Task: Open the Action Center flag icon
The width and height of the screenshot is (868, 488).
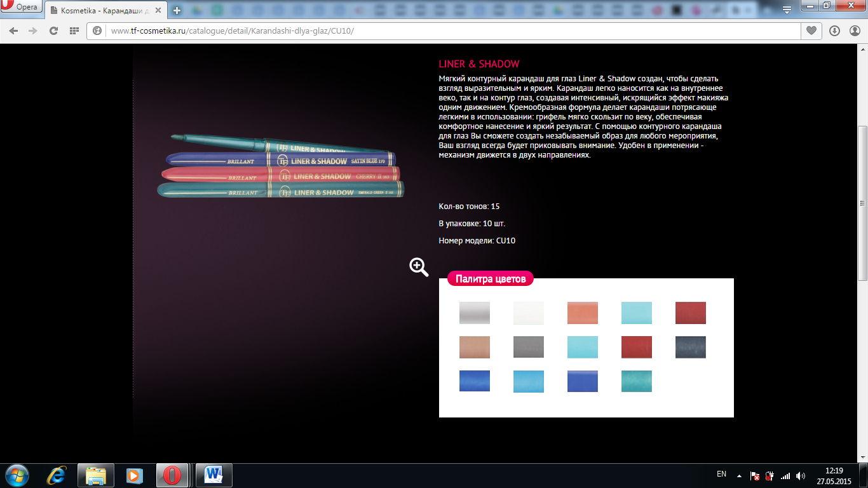Action: [x=755, y=475]
